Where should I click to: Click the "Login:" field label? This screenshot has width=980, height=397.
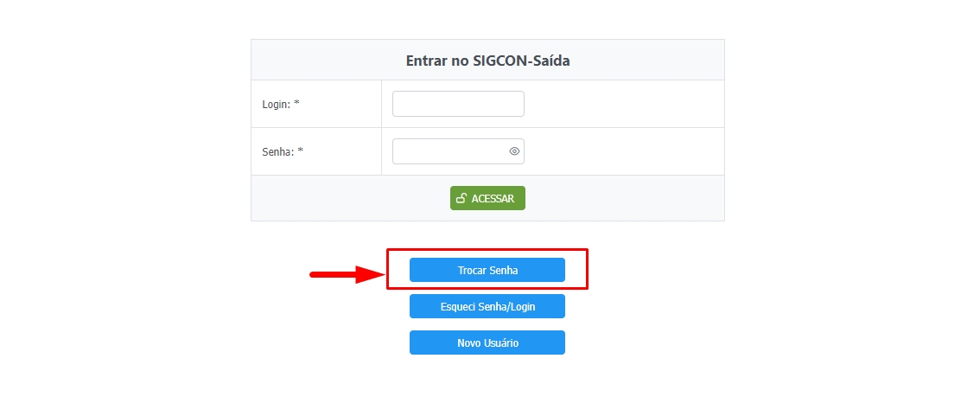pos(276,104)
